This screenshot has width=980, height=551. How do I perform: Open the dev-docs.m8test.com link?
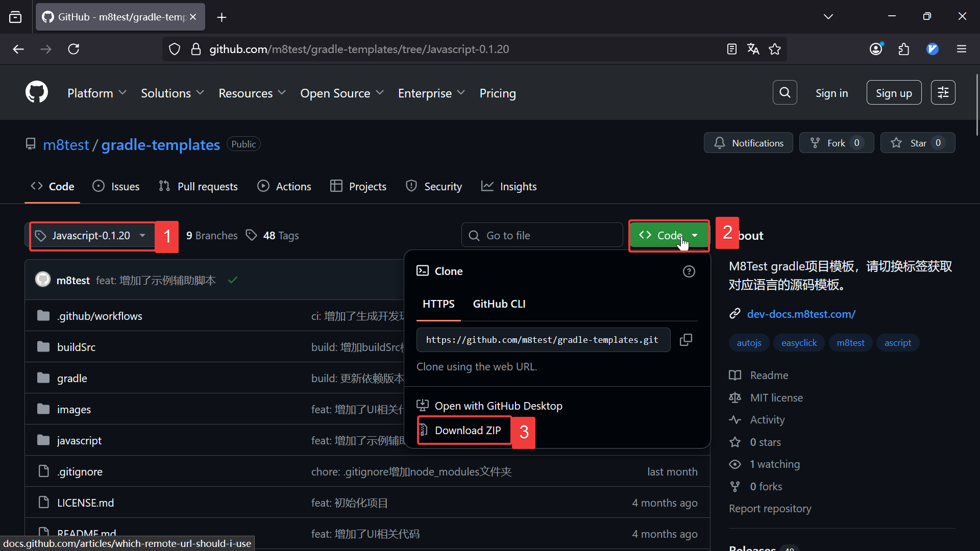pyautogui.click(x=801, y=314)
